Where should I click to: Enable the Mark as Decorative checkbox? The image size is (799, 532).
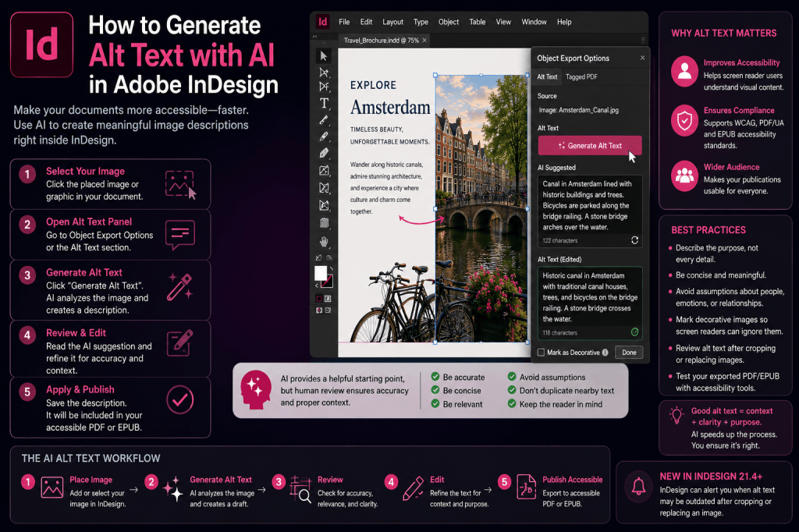542,352
